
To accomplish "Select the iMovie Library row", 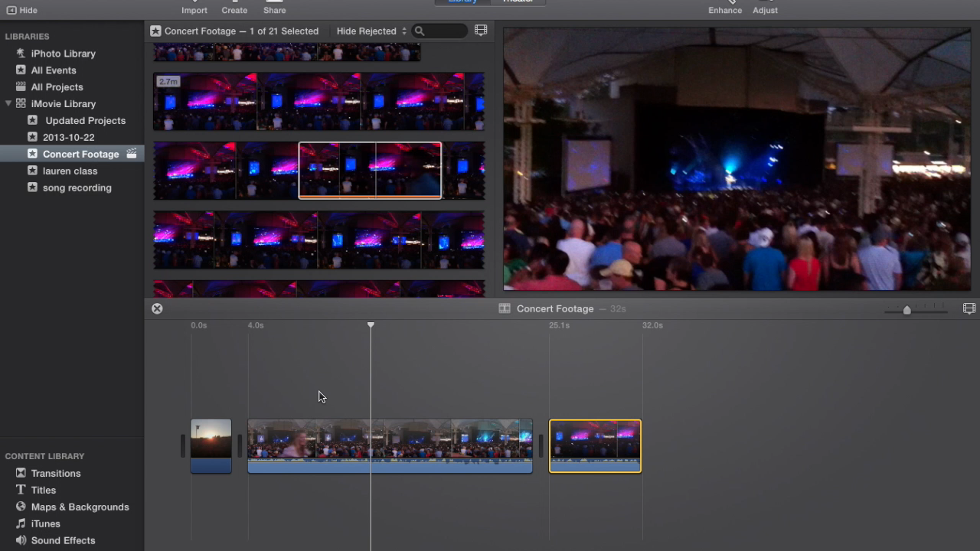I will pyautogui.click(x=72, y=104).
